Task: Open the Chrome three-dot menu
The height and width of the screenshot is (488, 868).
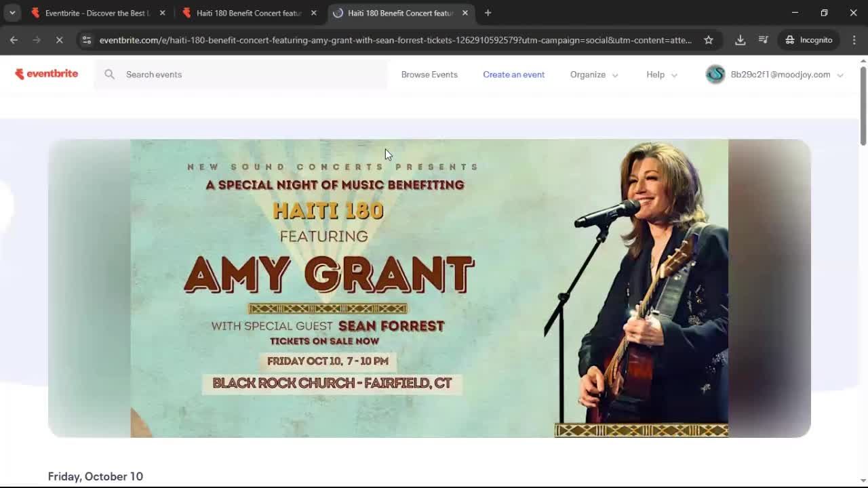Action: [854, 40]
